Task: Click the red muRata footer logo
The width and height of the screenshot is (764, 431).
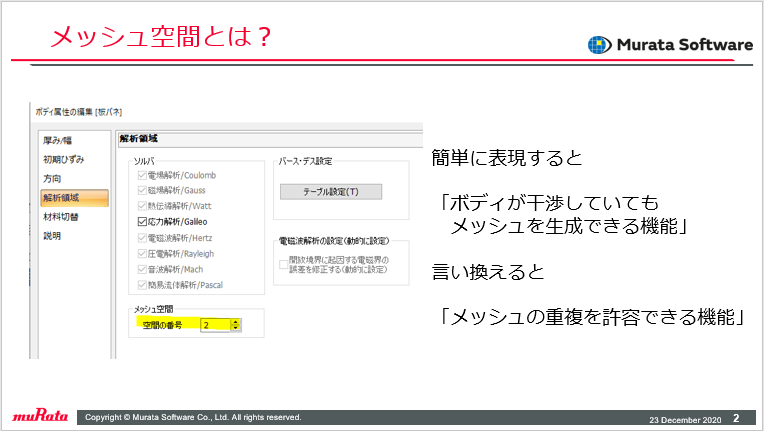Action: (40, 415)
